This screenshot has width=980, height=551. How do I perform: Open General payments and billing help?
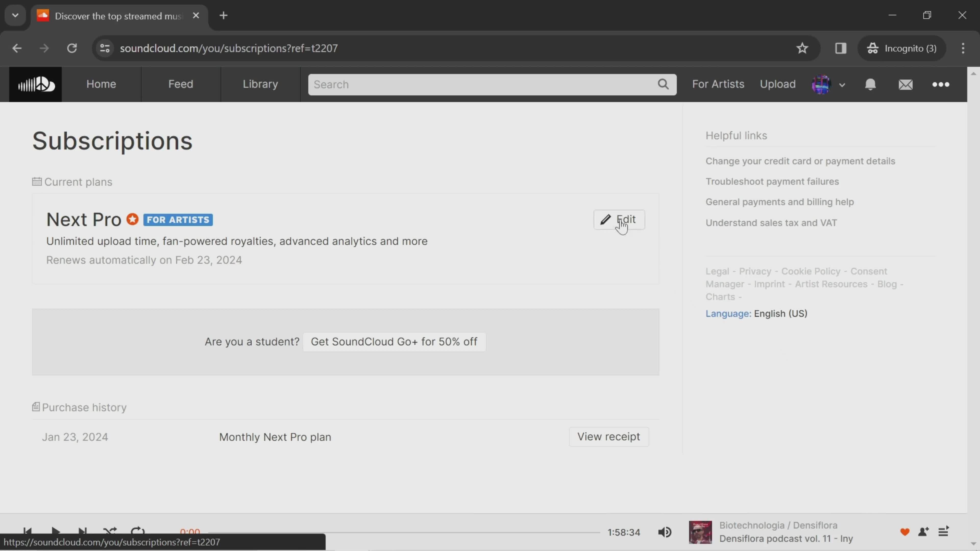tap(779, 202)
